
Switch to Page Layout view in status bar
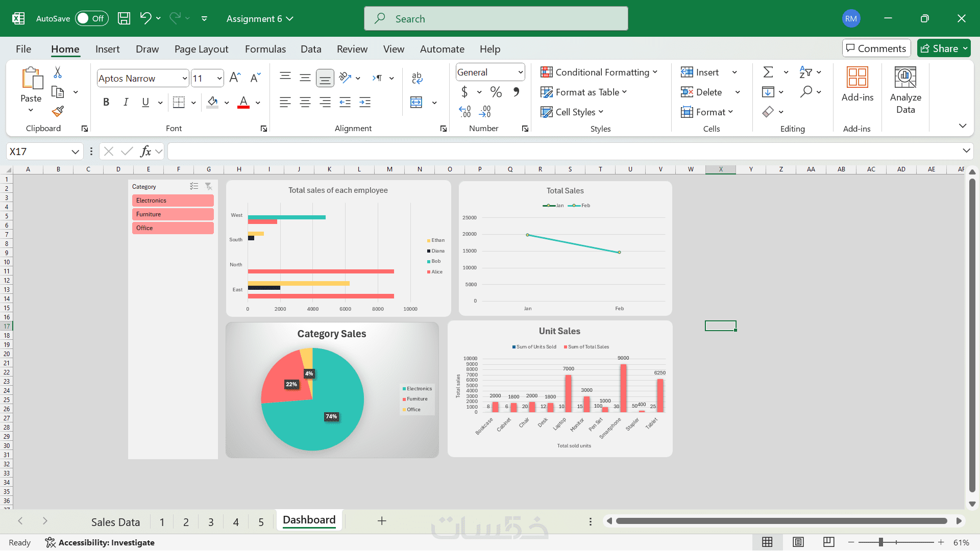[x=798, y=542]
